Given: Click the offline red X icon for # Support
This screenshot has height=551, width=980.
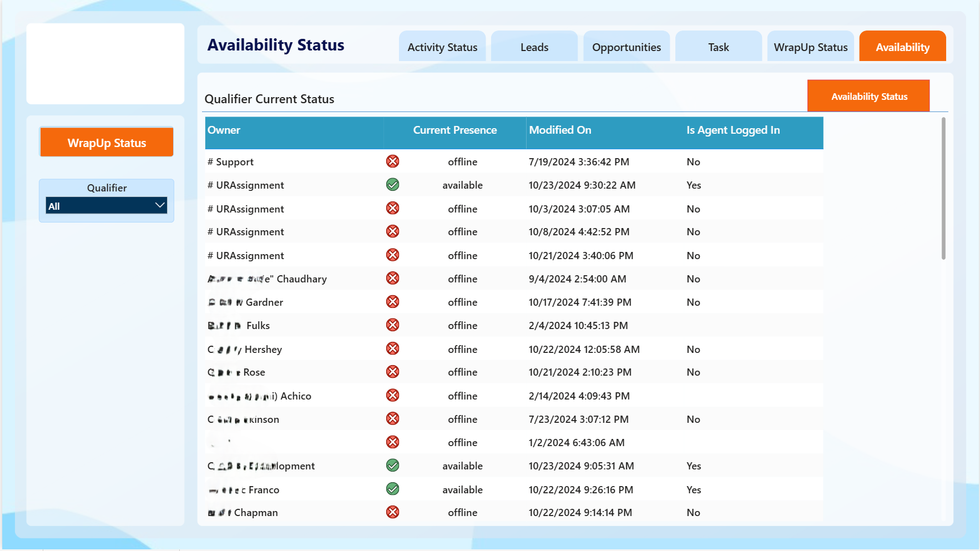Looking at the screenshot, I should point(392,161).
